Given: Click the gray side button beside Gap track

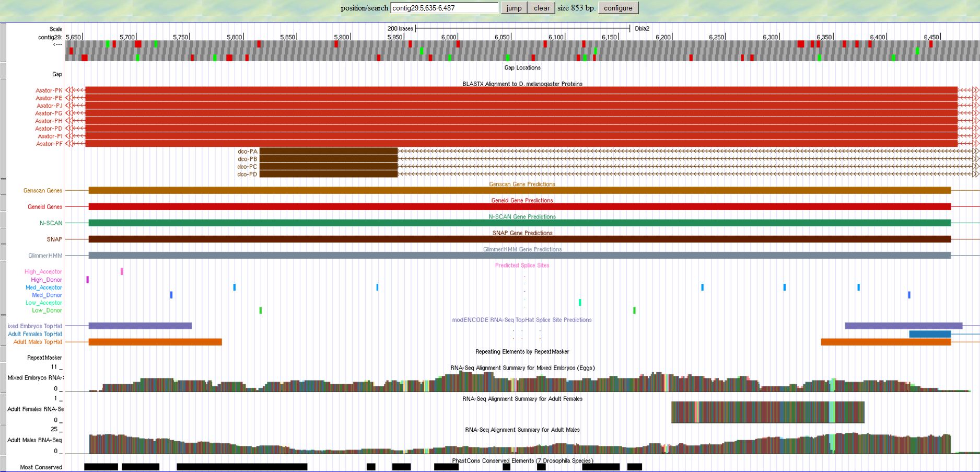Looking at the screenshot, I should 3,70.
